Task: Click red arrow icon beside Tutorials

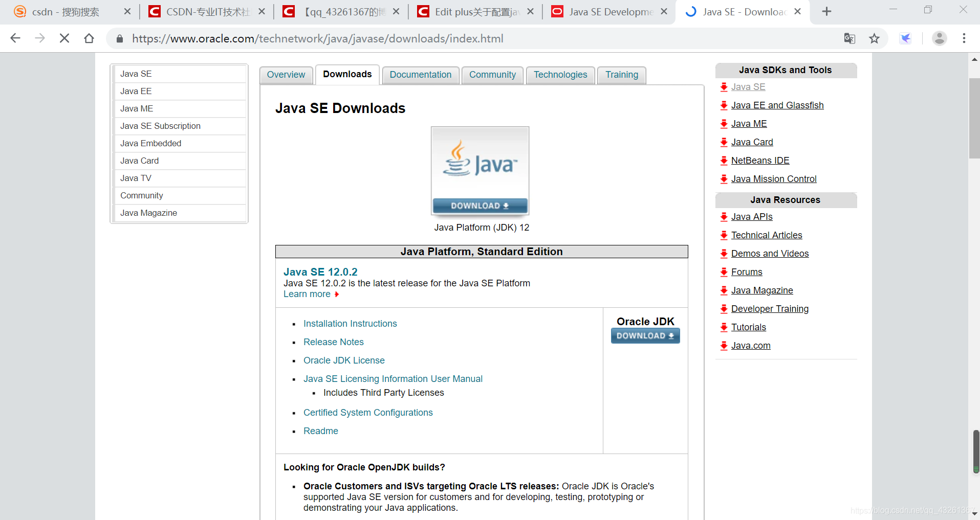Action: pos(724,327)
